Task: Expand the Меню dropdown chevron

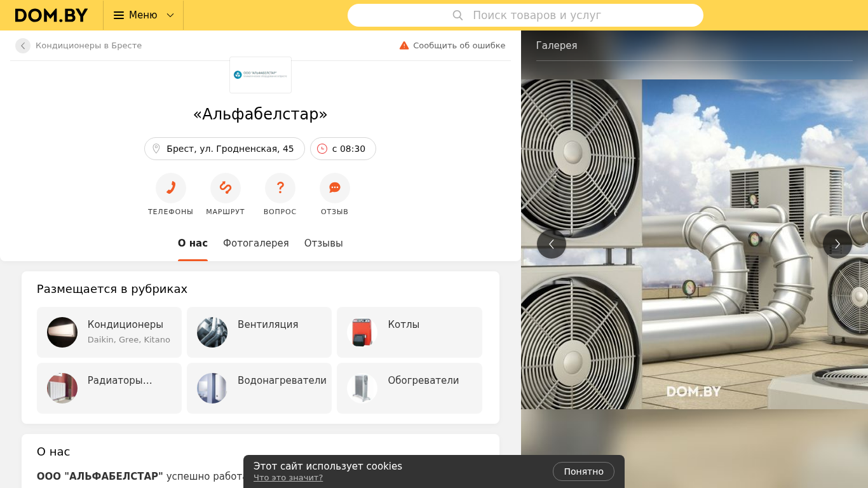Action: tap(170, 15)
